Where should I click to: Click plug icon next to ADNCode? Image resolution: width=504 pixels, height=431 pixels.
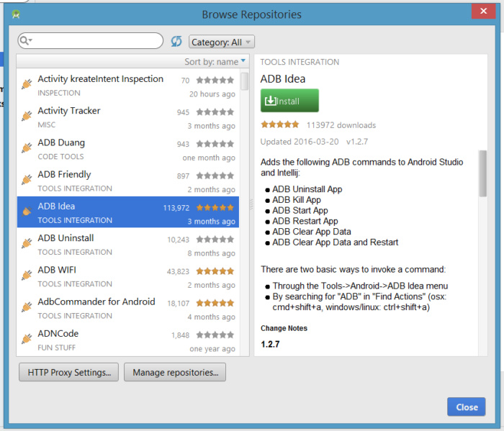click(x=27, y=338)
